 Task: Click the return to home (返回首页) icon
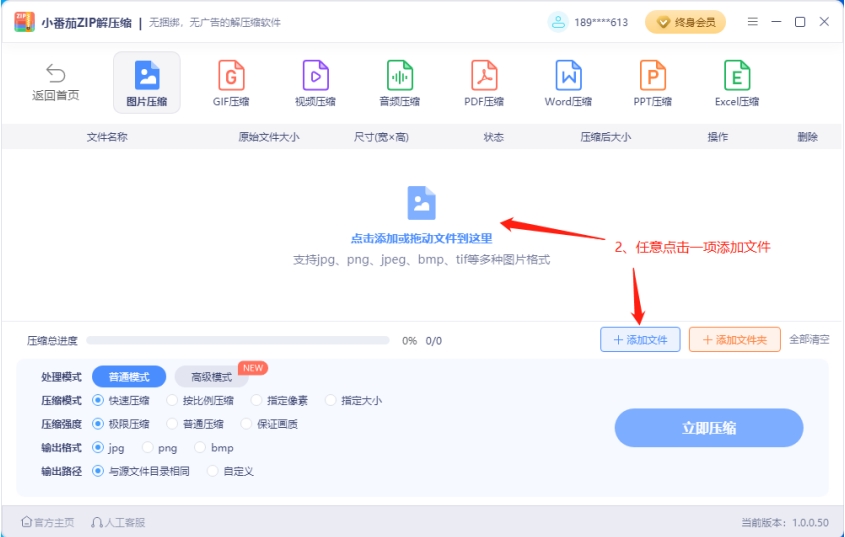(x=56, y=75)
